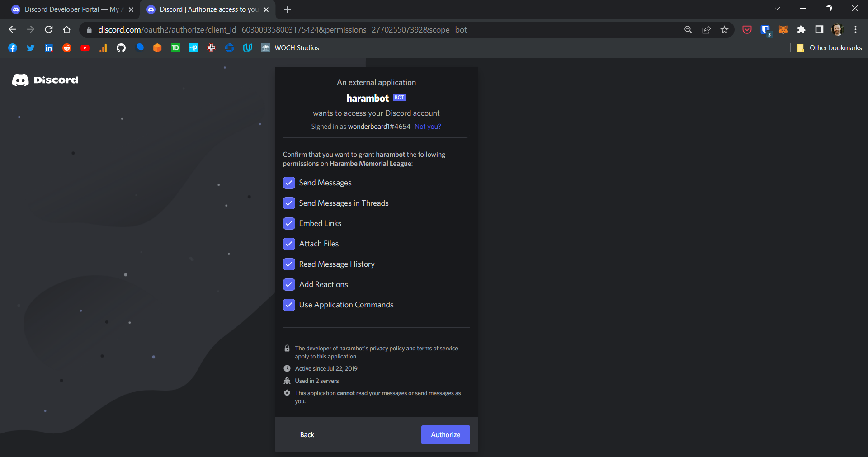Open the blue circle bookmark
868x457 pixels.
[140, 47]
